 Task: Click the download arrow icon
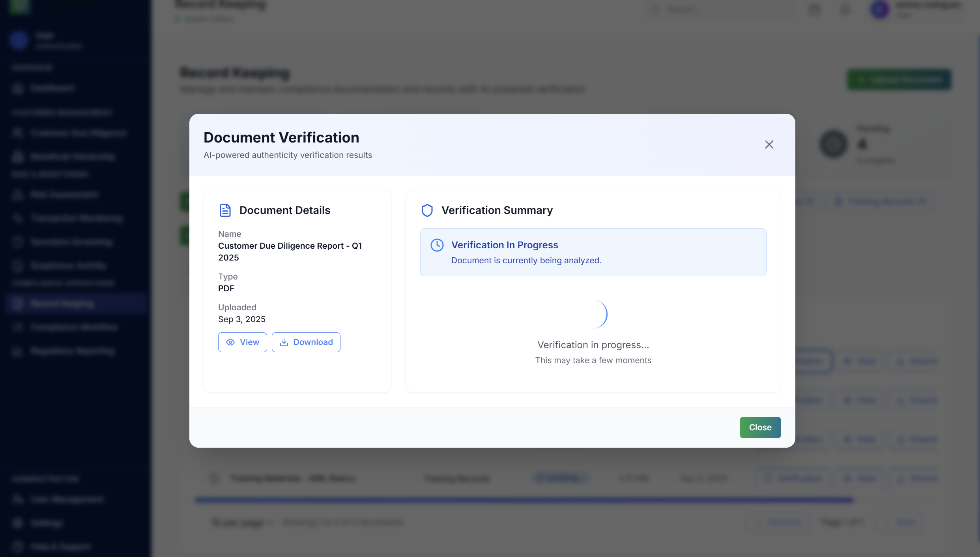click(284, 342)
